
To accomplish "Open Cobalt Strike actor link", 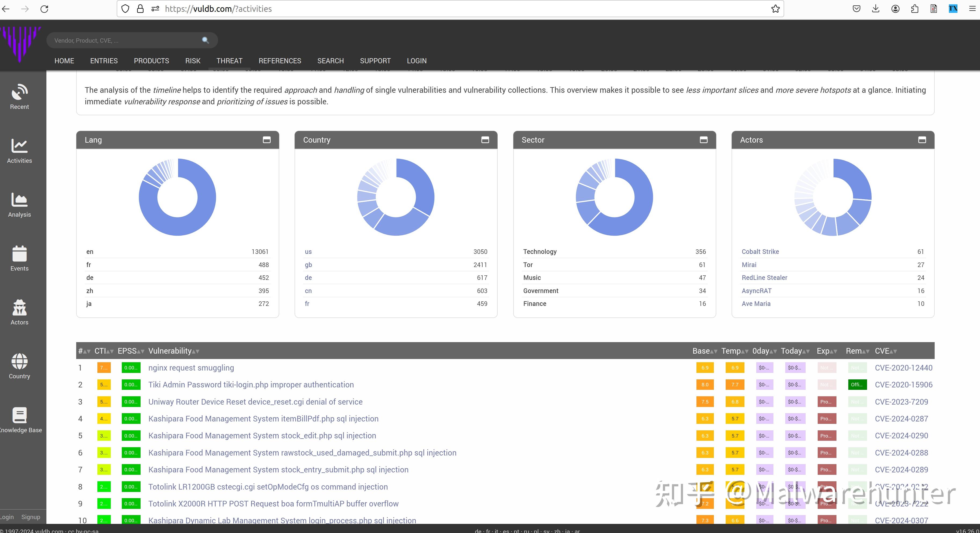I will tap(760, 252).
